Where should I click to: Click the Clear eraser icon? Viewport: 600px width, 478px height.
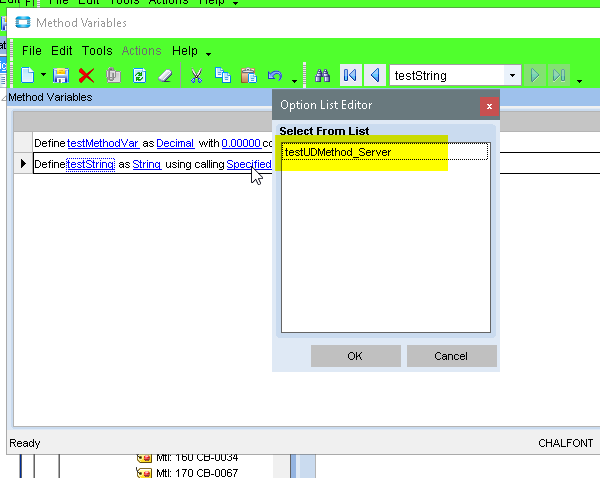[x=166, y=75]
